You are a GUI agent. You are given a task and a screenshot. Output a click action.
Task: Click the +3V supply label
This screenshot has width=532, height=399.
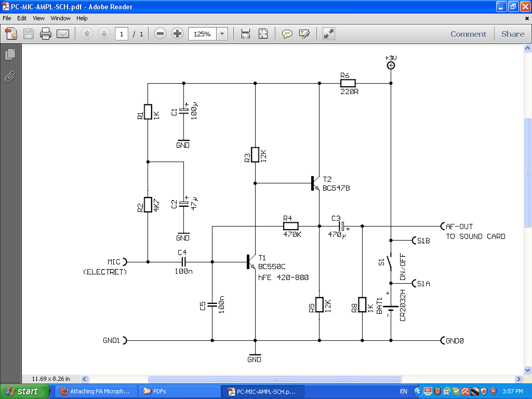(x=391, y=58)
